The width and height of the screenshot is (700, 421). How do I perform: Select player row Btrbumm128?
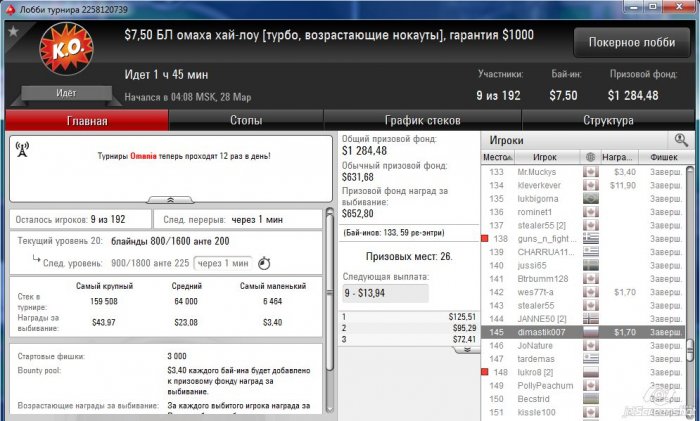tap(582, 279)
